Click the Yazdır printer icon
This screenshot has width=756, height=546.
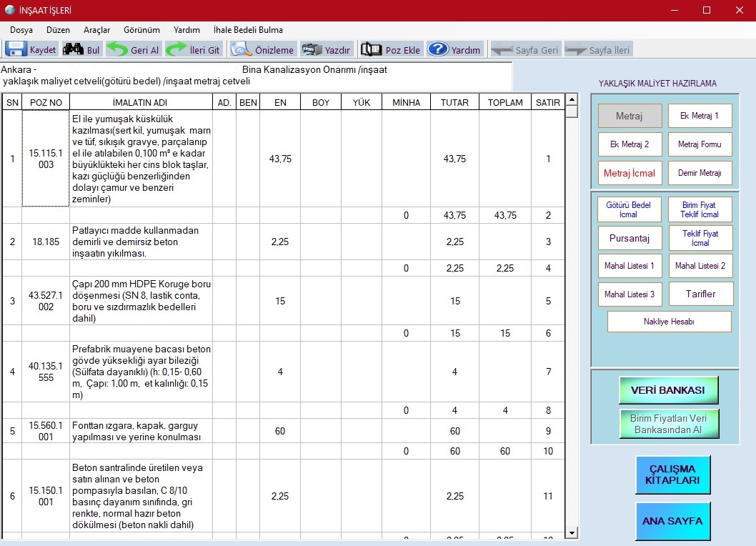[312, 49]
